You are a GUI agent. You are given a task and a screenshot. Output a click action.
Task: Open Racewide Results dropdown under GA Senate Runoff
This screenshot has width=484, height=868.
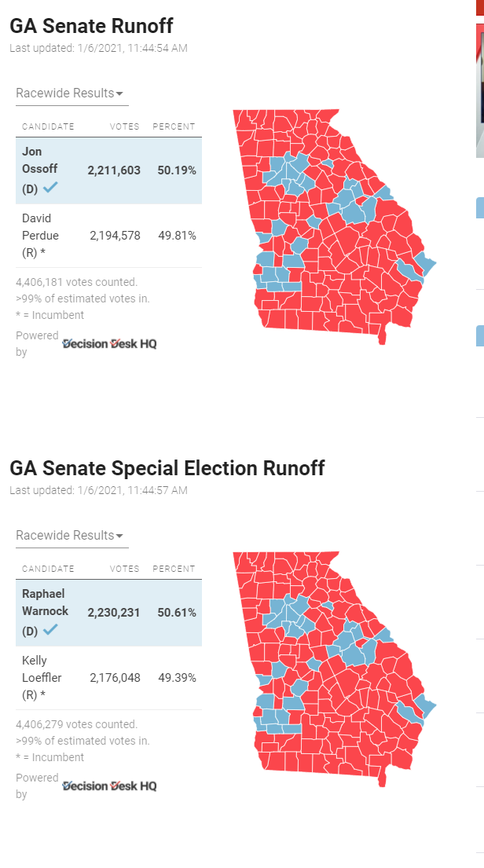pyautogui.click(x=71, y=93)
